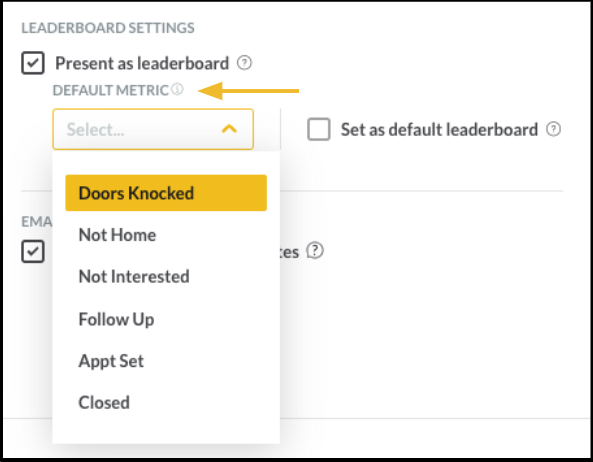Viewport: 593px width, 462px height.
Task: Uncheck Present as leaderboard checkbox
Action: (x=33, y=63)
